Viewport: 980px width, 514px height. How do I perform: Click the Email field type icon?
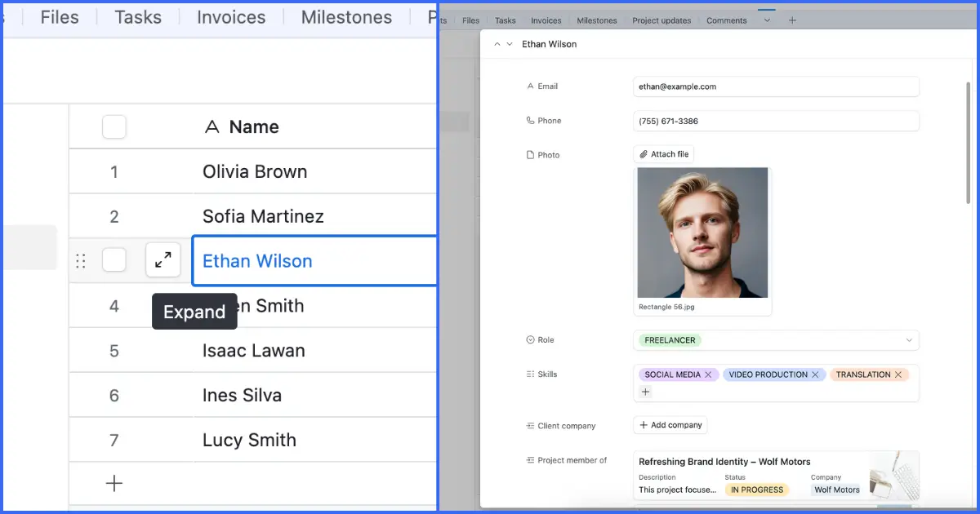pos(532,86)
